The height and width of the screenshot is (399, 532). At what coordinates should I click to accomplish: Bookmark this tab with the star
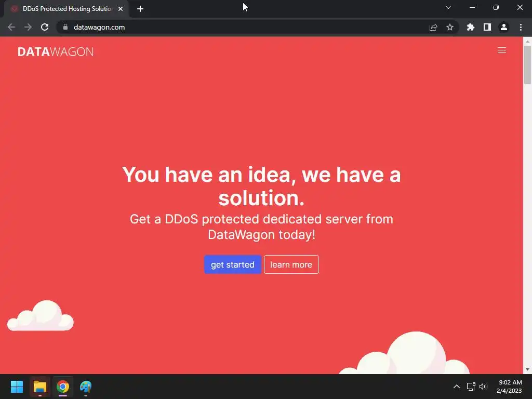450,27
